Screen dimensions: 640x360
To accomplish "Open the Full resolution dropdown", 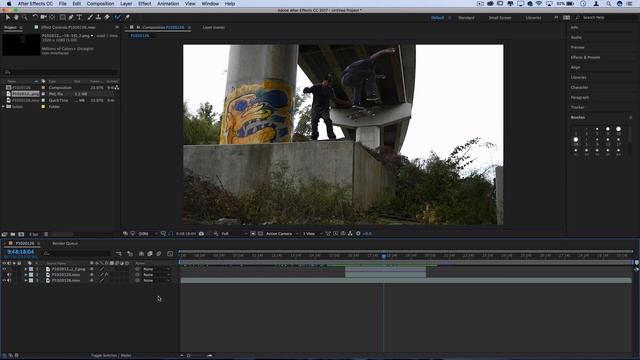I will click(x=234, y=234).
